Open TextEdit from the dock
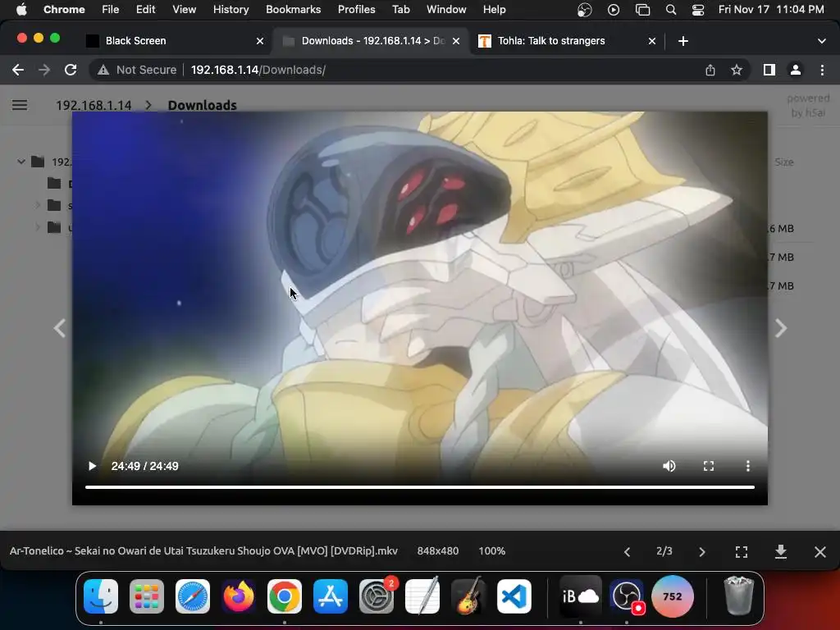The width and height of the screenshot is (840, 630). click(x=422, y=596)
